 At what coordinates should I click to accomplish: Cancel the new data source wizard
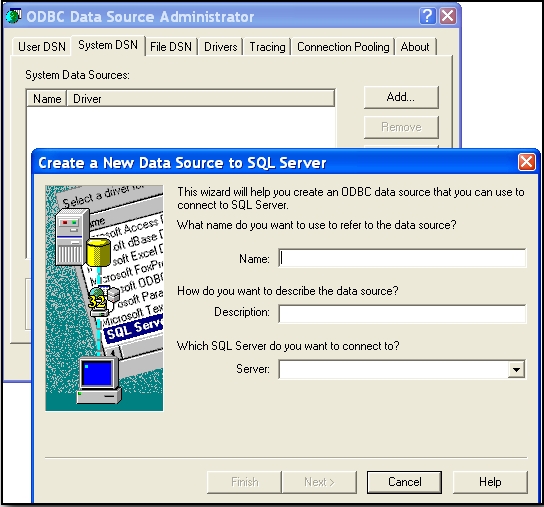(x=404, y=482)
